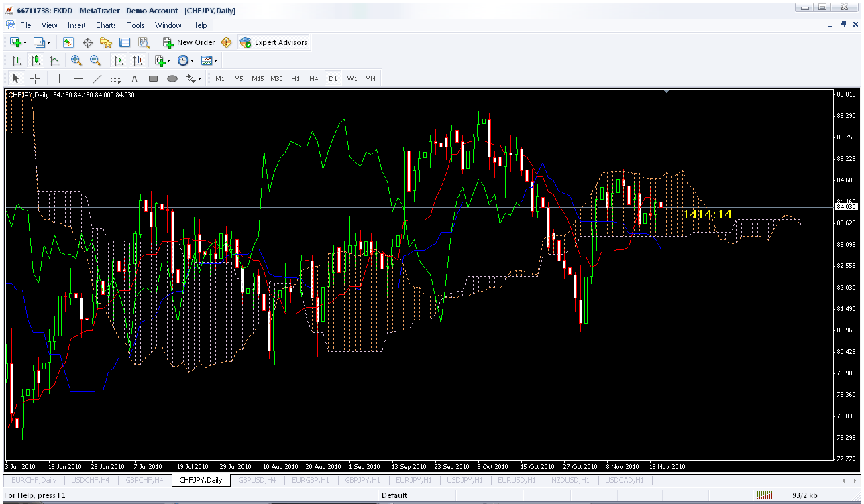Switch chart to Bar Chart mode
The image size is (864, 504).
tap(17, 60)
